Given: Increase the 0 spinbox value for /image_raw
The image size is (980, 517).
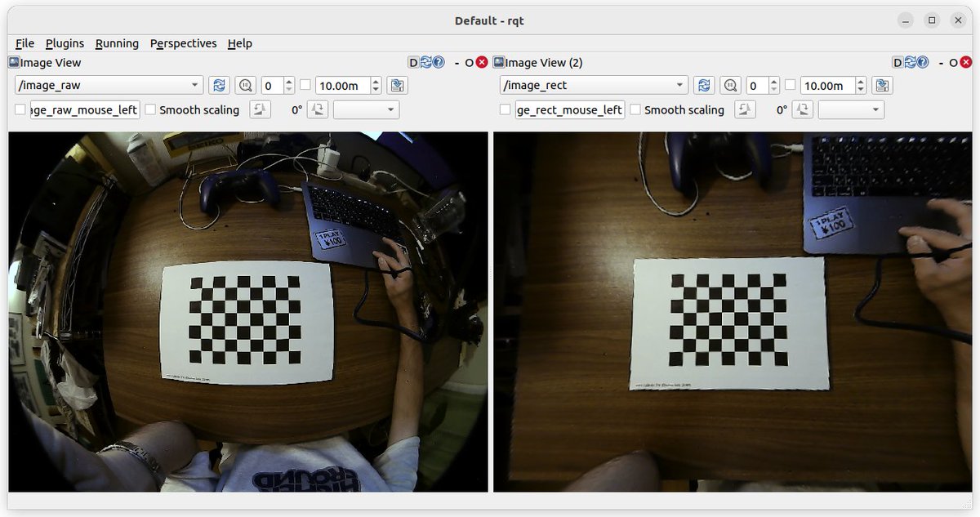Looking at the screenshot, I should (289, 81).
